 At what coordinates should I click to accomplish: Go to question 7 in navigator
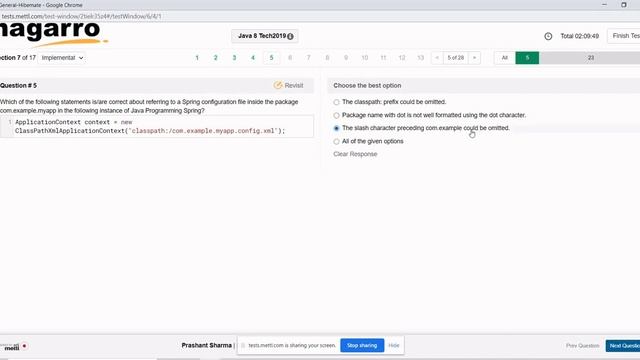(309, 58)
